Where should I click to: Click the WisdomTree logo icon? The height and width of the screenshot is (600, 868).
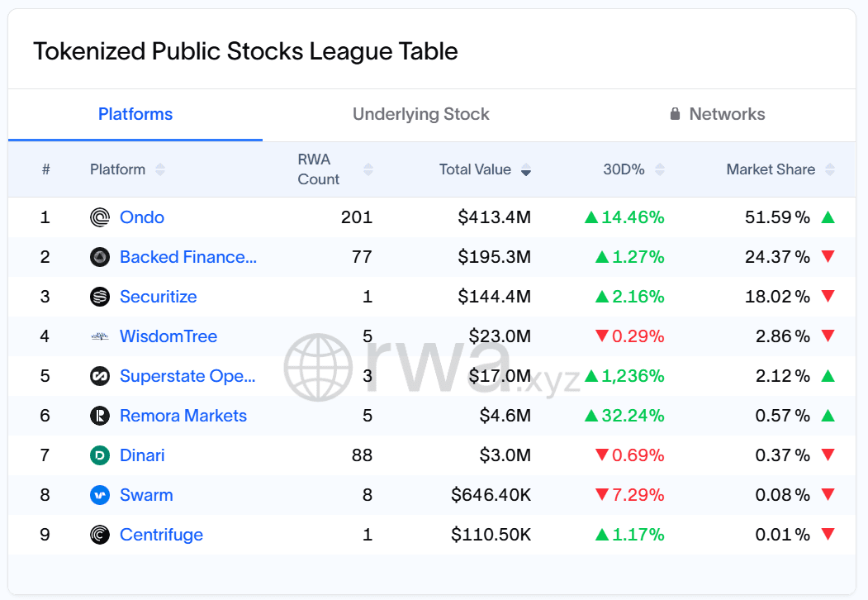(100, 336)
